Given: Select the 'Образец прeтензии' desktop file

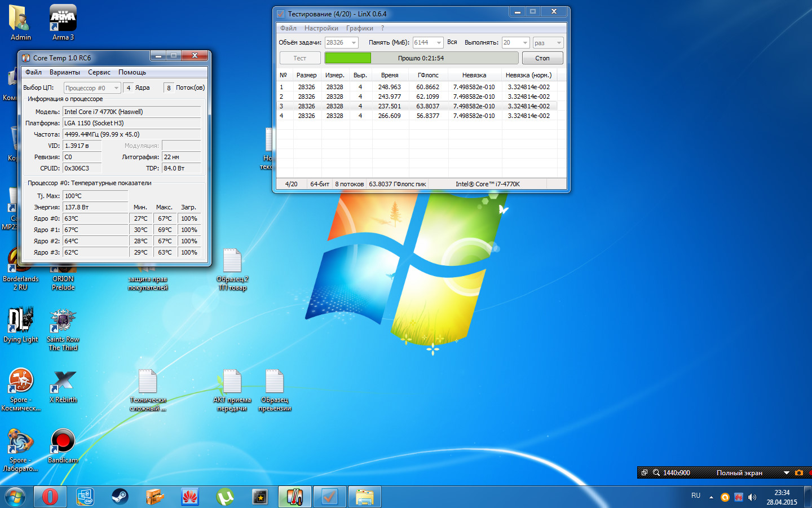Looking at the screenshot, I should [x=275, y=390].
